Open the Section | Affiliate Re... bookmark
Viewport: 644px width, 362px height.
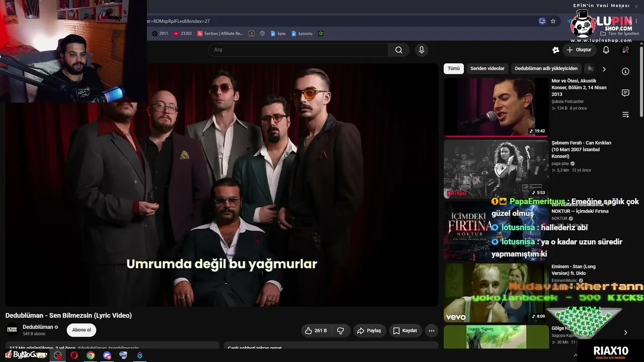point(220,34)
